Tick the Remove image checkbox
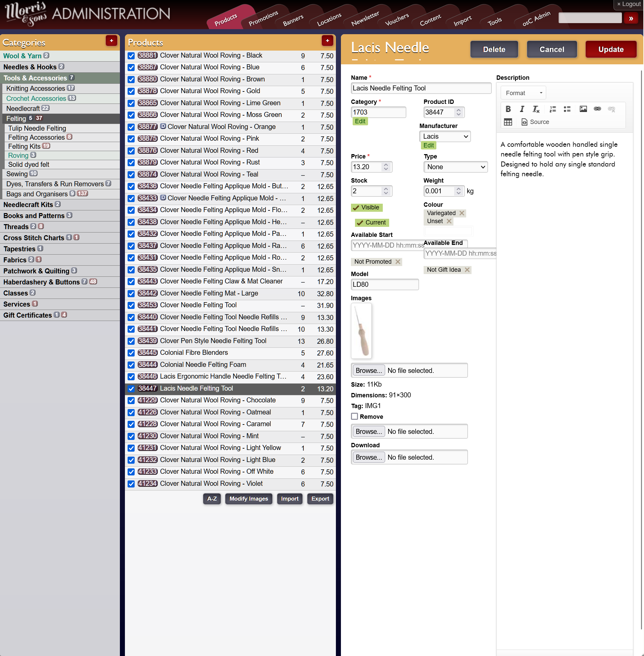 354,416
